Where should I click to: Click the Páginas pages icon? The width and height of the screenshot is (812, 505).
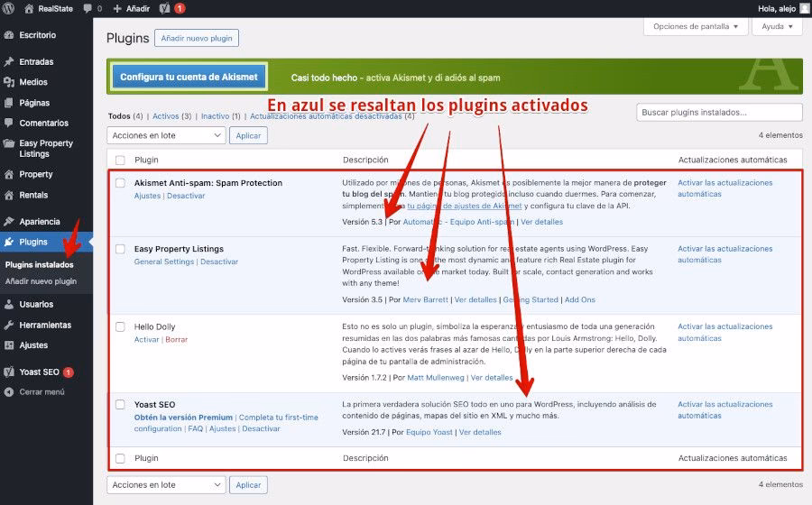click(x=9, y=103)
